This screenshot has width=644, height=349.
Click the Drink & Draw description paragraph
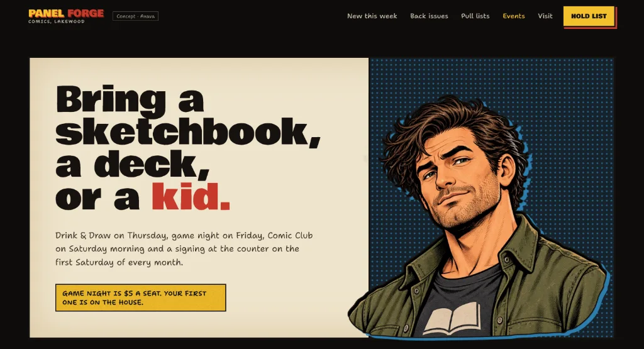(184, 249)
